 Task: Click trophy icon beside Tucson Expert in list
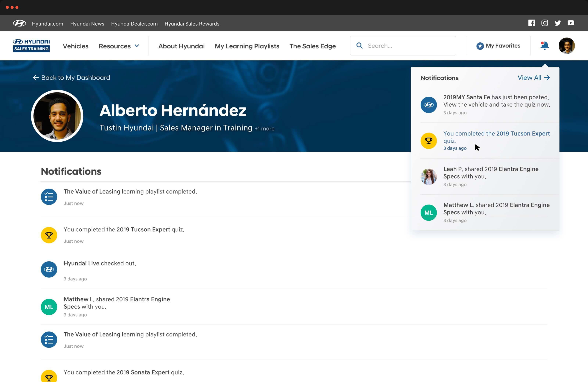point(49,235)
